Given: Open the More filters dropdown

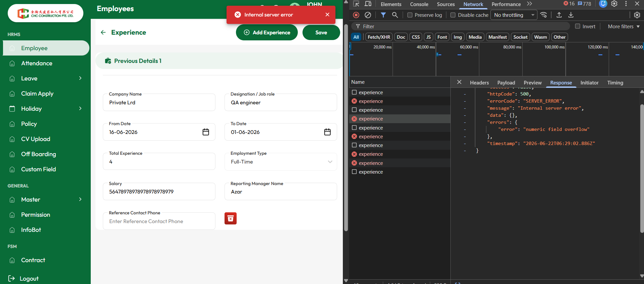Looking at the screenshot, I should pos(623,26).
